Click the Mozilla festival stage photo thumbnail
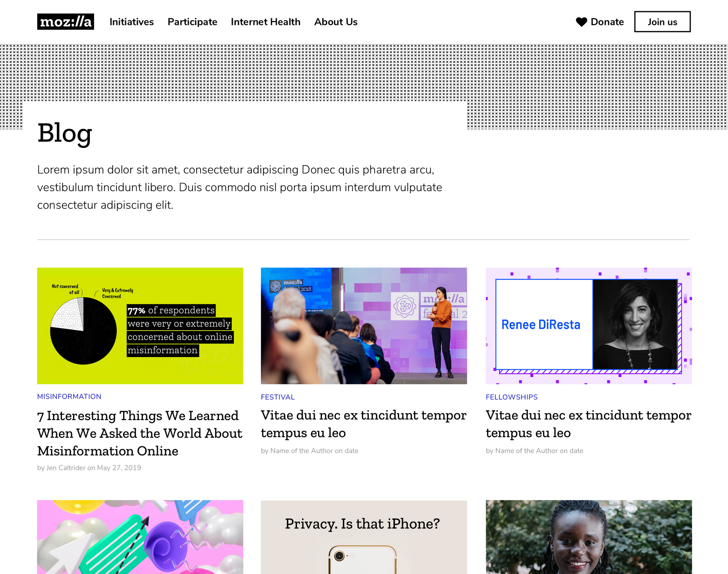 (364, 326)
